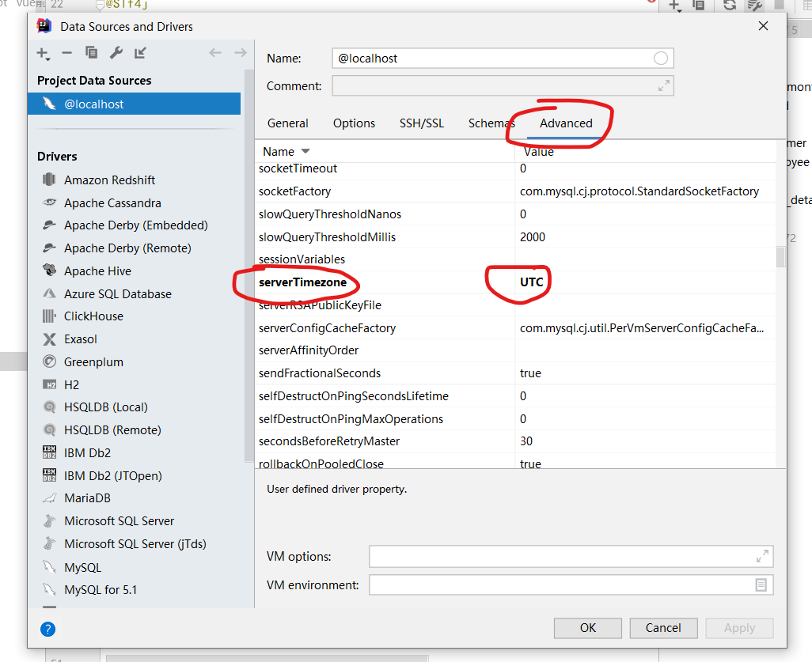This screenshot has width=812, height=662.
Task: Close the Data Sources and Drivers dialog
Action: click(763, 26)
